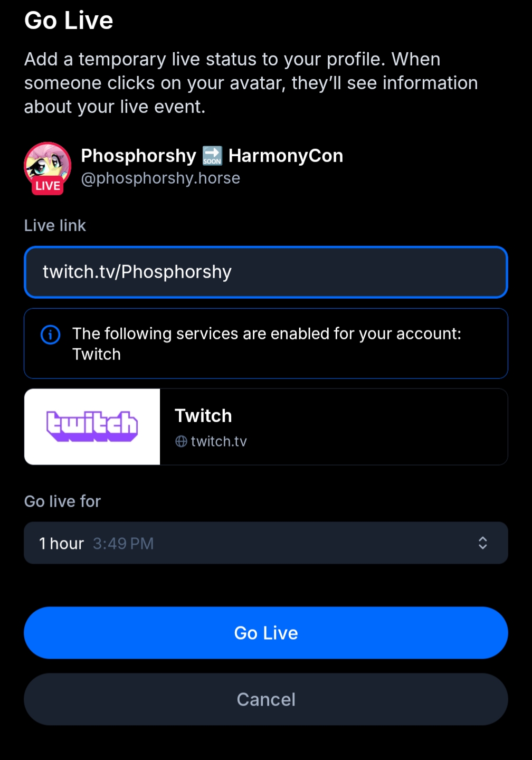
Task: Focus the Live link input field
Action: [x=265, y=272]
